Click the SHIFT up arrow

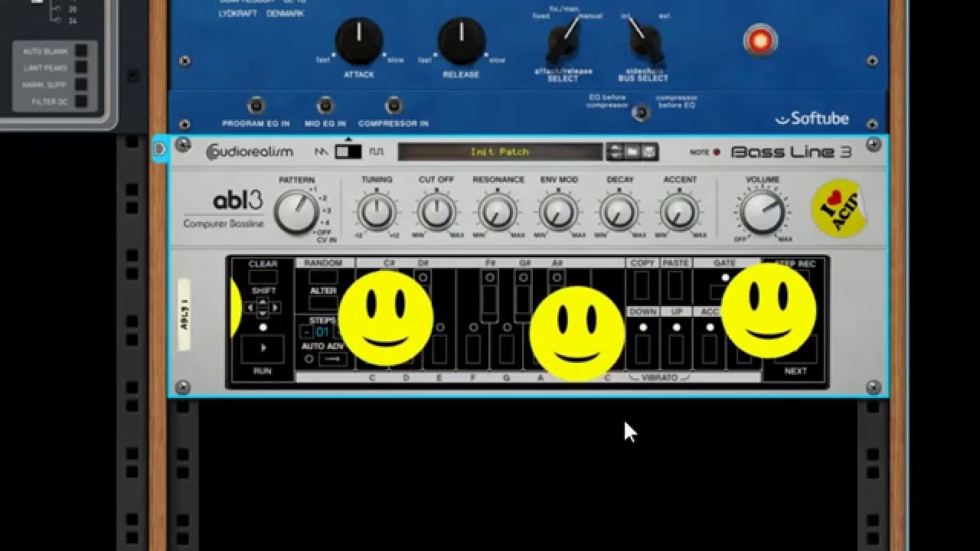coord(263,302)
